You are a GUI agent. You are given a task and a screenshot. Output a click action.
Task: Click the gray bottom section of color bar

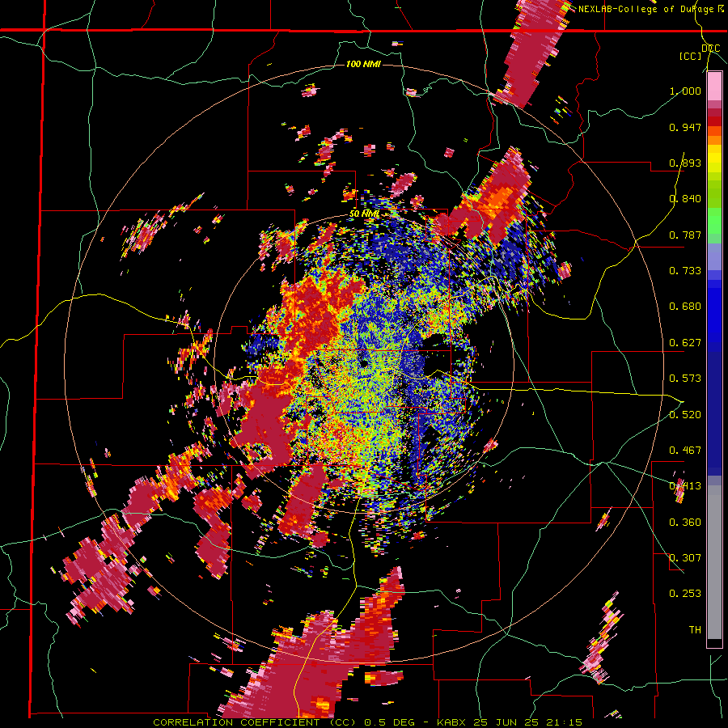coord(714,562)
